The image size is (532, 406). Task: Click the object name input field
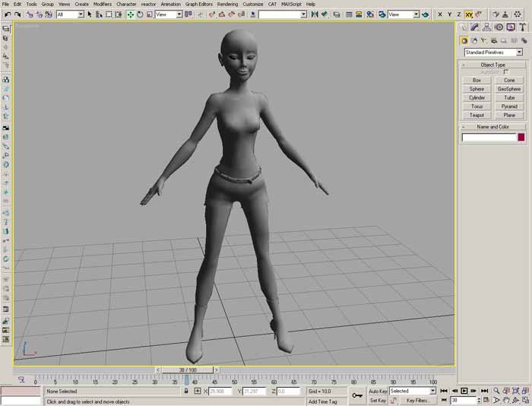(489, 138)
